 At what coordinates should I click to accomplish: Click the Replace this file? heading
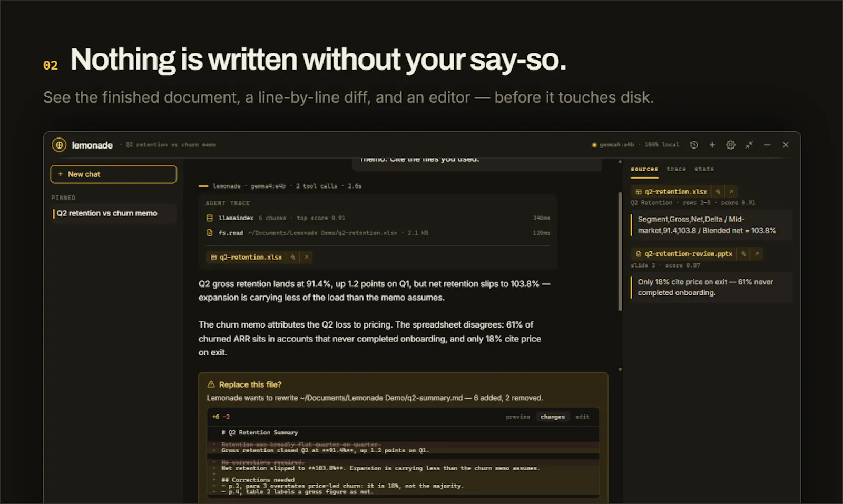coord(250,384)
